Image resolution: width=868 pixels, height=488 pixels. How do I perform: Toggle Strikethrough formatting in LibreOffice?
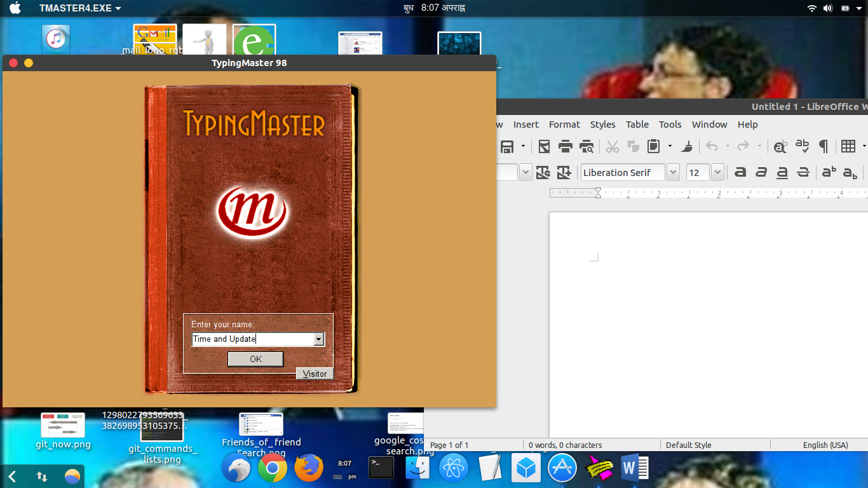pos(803,172)
